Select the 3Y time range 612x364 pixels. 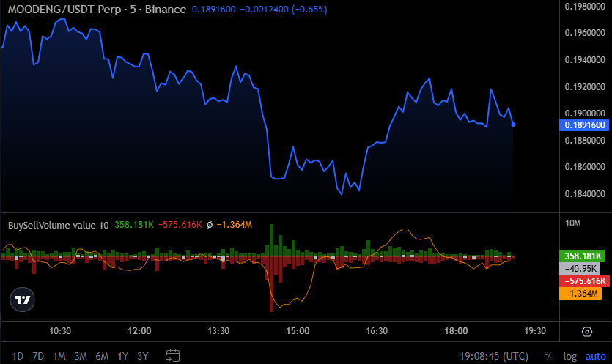pyautogui.click(x=142, y=356)
